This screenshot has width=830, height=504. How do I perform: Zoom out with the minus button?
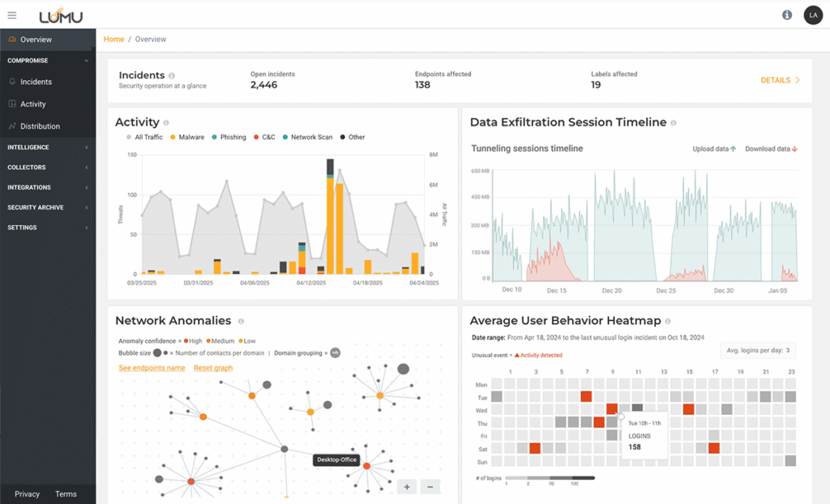click(430, 487)
